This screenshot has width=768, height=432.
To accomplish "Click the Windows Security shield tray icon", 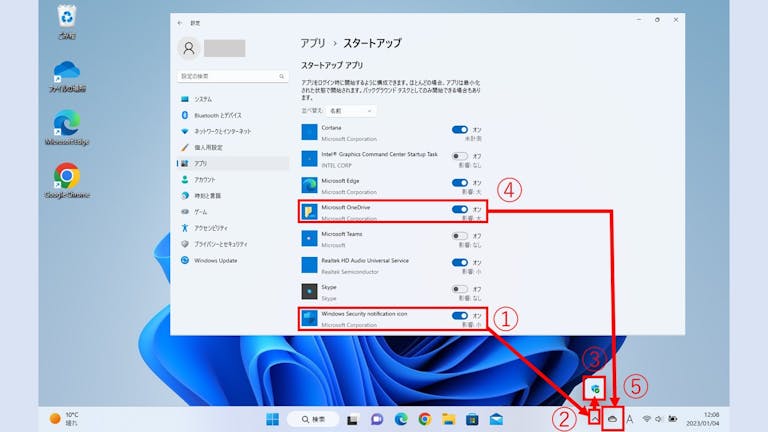I will 595,389.
